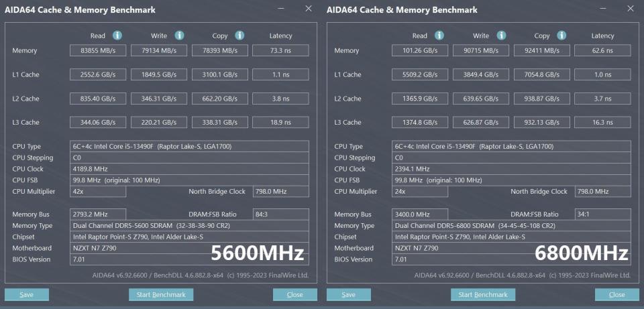Minimize the right AIDA64 benchmark window

[x=602, y=9]
